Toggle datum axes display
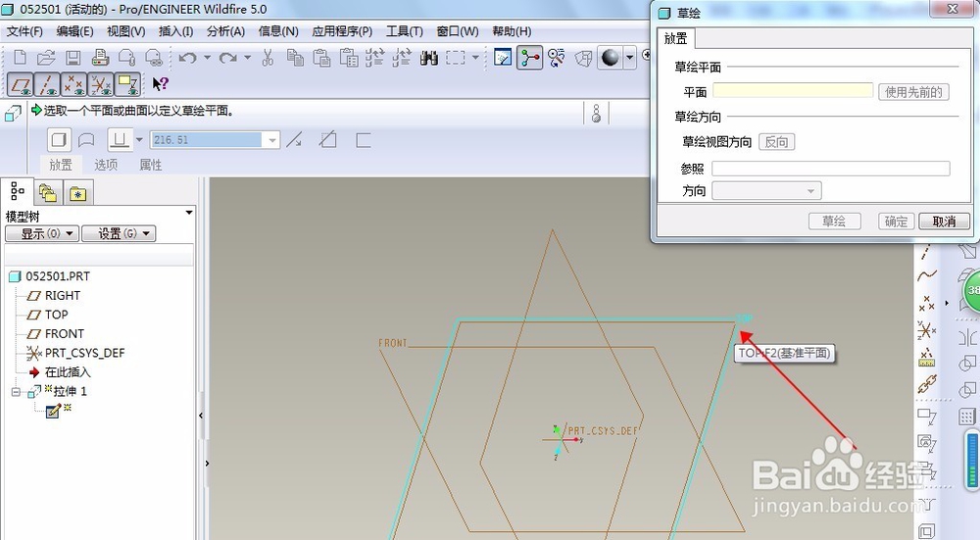980x540 pixels. click(x=47, y=83)
